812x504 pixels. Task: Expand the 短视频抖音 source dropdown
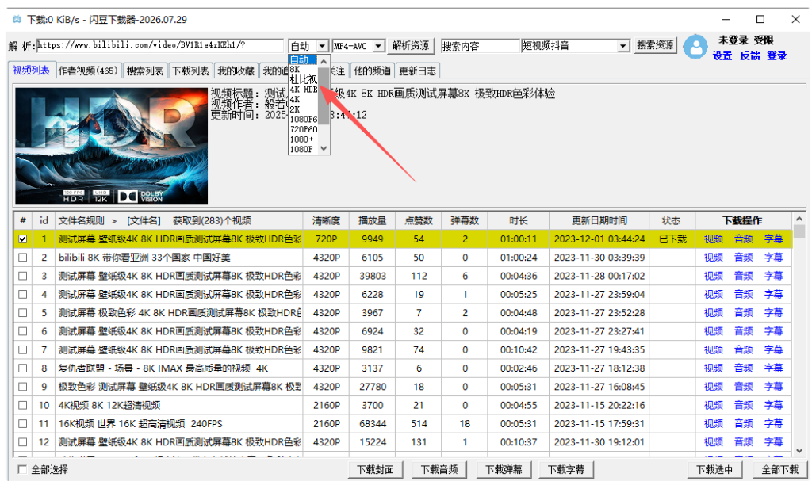tap(623, 46)
